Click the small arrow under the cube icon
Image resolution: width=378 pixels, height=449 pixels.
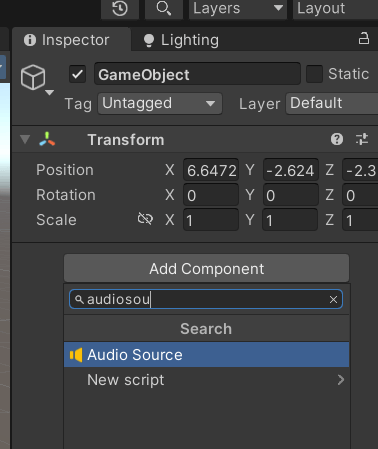click(x=50, y=93)
